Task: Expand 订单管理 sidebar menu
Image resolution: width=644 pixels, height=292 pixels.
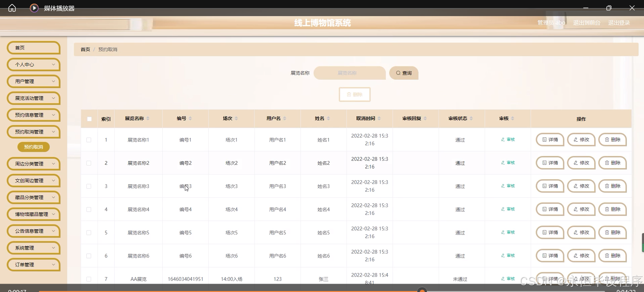Action: 34,264
